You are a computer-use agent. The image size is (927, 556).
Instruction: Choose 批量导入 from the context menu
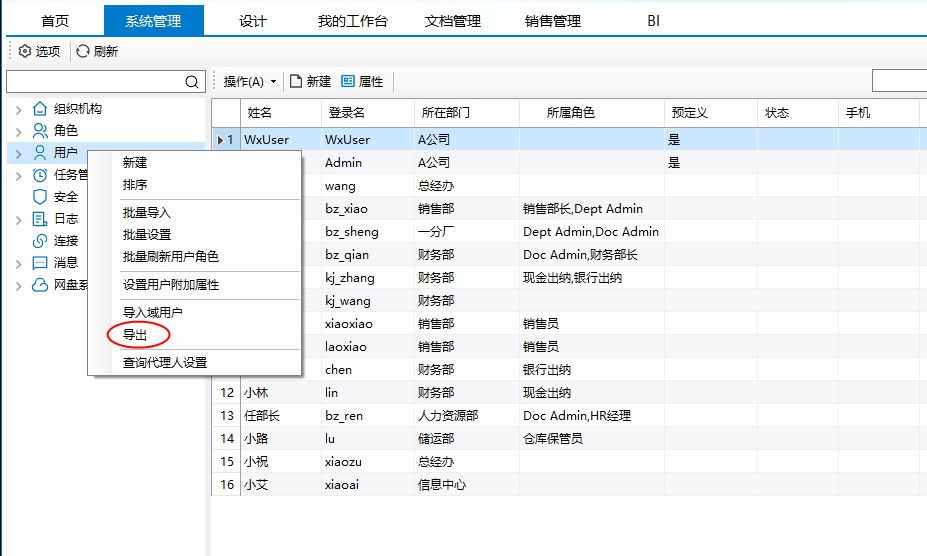coord(146,213)
